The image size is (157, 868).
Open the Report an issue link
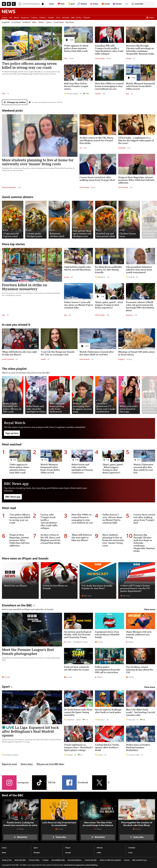(9, 764)
